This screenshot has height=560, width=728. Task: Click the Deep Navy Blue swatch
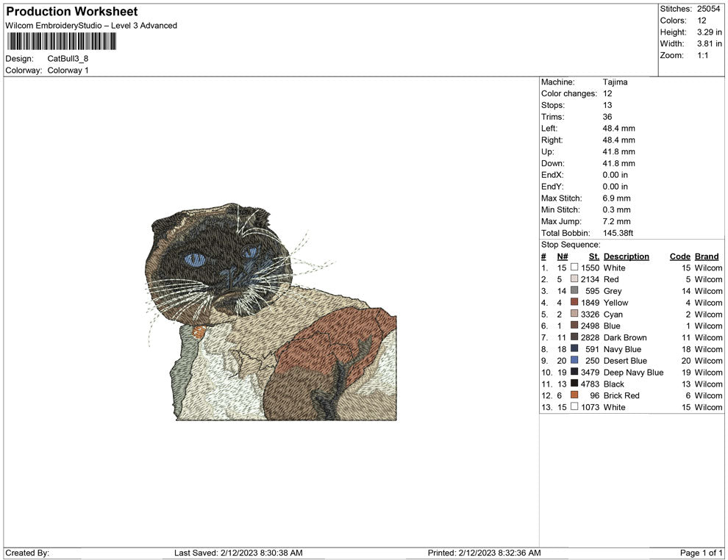pyautogui.click(x=574, y=372)
